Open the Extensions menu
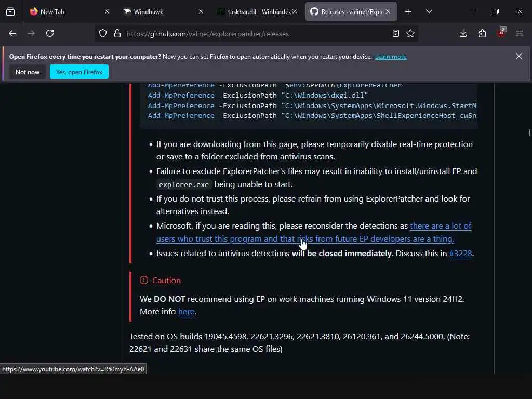The width and height of the screenshot is (532, 399). [x=482, y=33]
